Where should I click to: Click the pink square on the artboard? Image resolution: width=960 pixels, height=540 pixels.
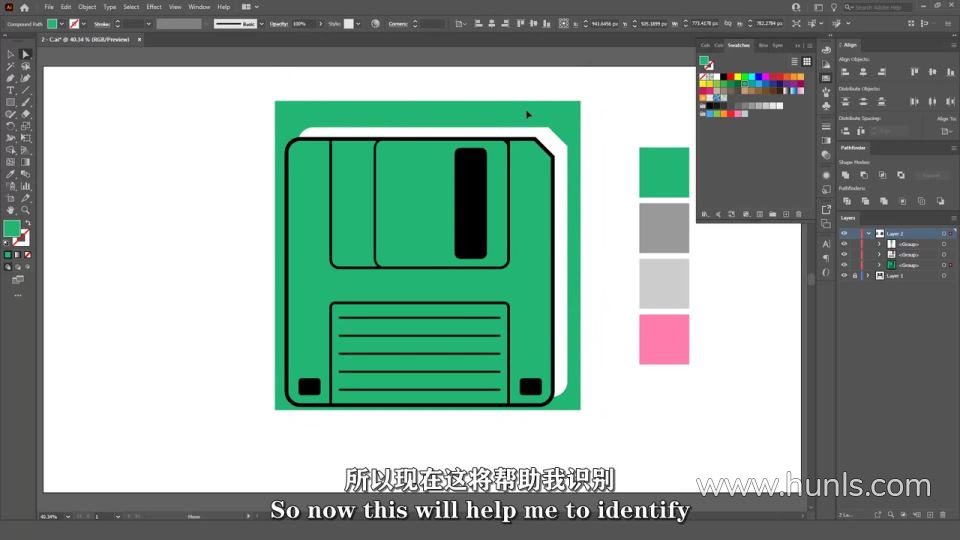coord(664,340)
